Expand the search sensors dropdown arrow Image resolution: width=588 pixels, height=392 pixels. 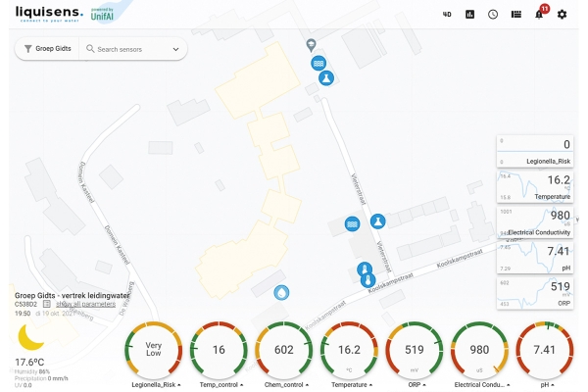pos(175,49)
